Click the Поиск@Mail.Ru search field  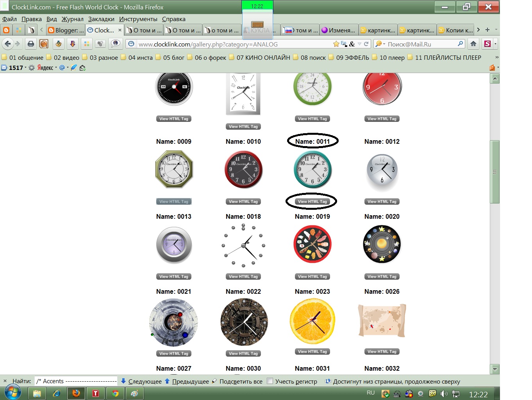pyautogui.click(x=420, y=44)
